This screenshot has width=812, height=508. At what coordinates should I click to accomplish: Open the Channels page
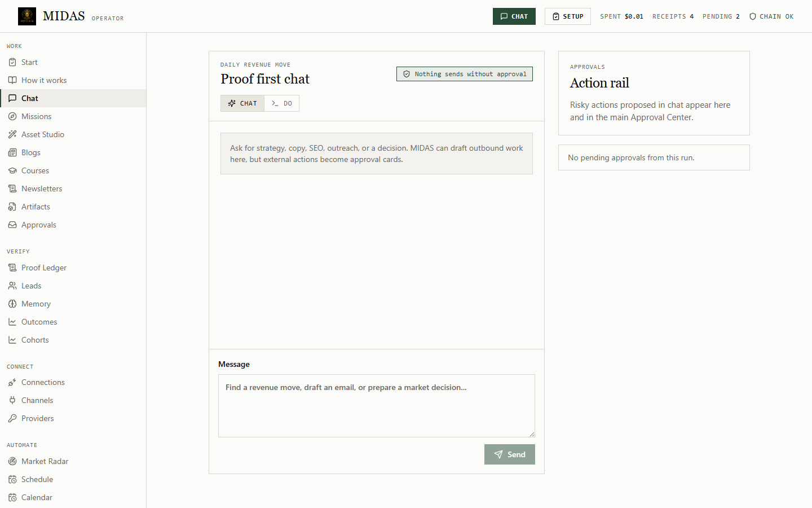pos(73,400)
